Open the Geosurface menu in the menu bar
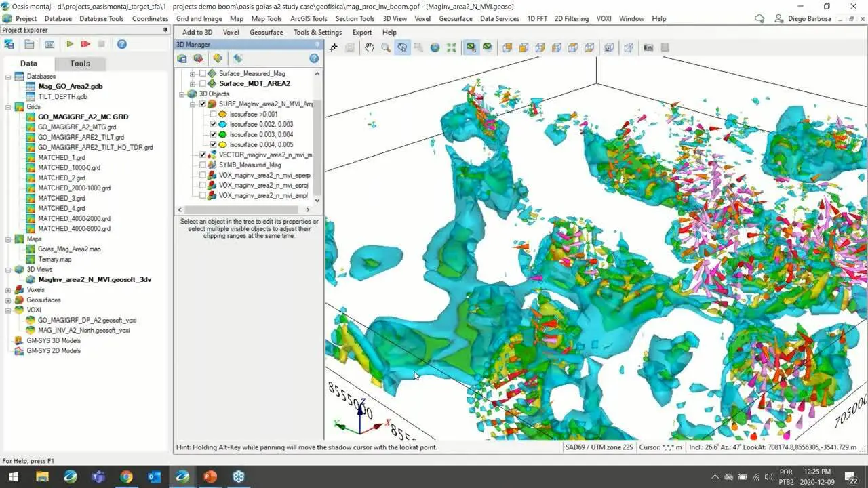The height and width of the screenshot is (488, 868). [456, 18]
